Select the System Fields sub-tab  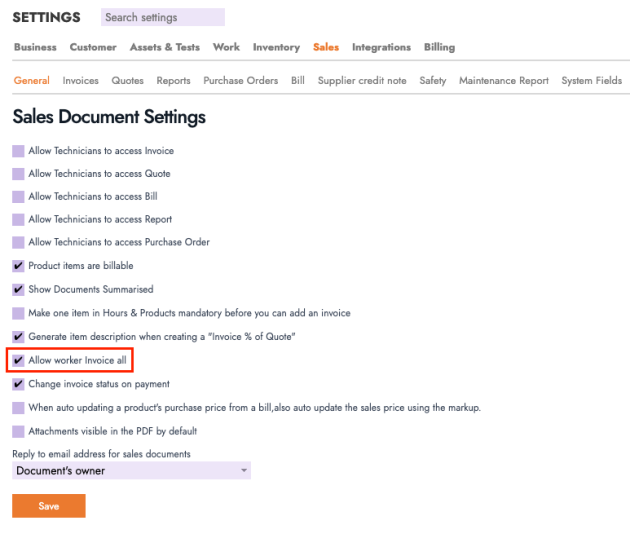pos(591,81)
